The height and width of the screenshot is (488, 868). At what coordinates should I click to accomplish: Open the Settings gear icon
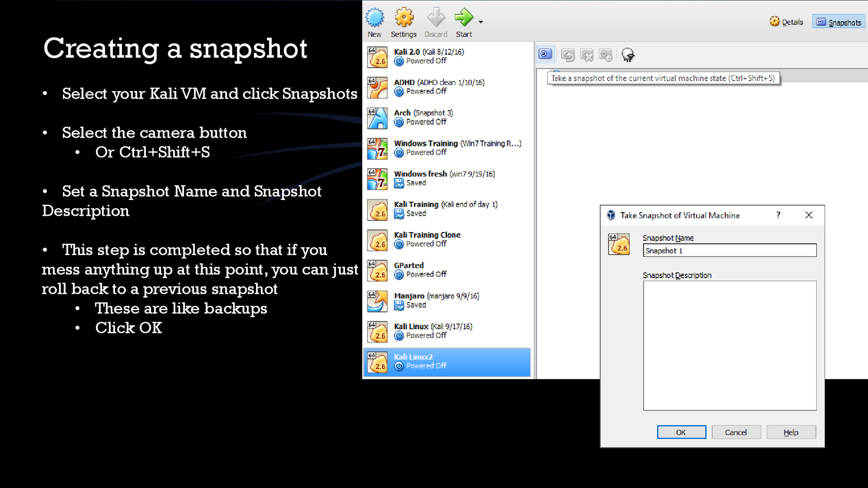coord(404,18)
